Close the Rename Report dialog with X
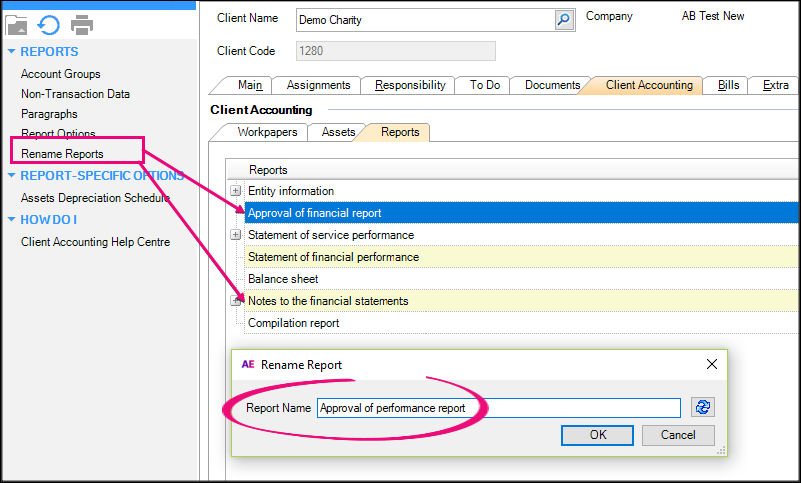Viewport: 801px width, 483px height. pyautogui.click(x=712, y=365)
